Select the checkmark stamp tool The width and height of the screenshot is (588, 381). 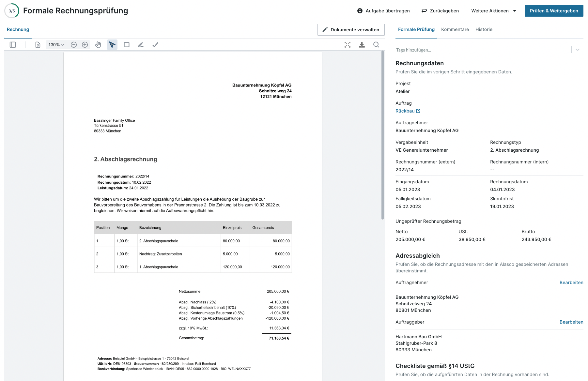pyautogui.click(x=155, y=45)
